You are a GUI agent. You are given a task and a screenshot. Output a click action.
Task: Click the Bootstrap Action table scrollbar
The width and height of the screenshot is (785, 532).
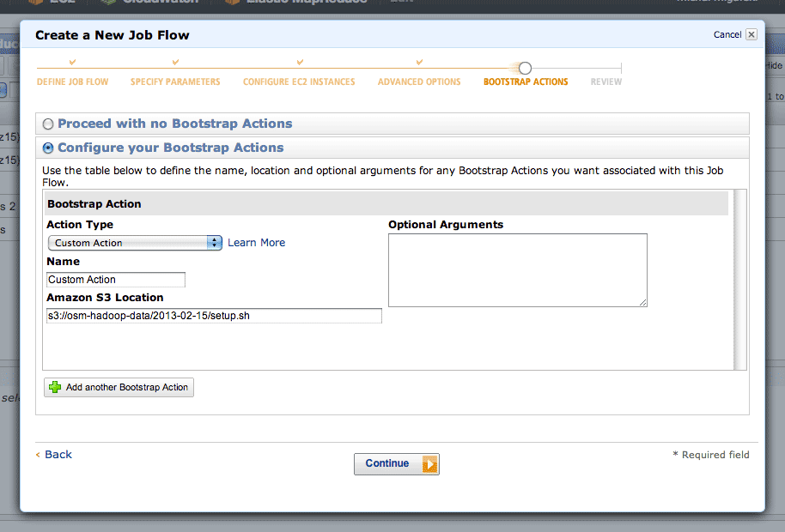740,280
